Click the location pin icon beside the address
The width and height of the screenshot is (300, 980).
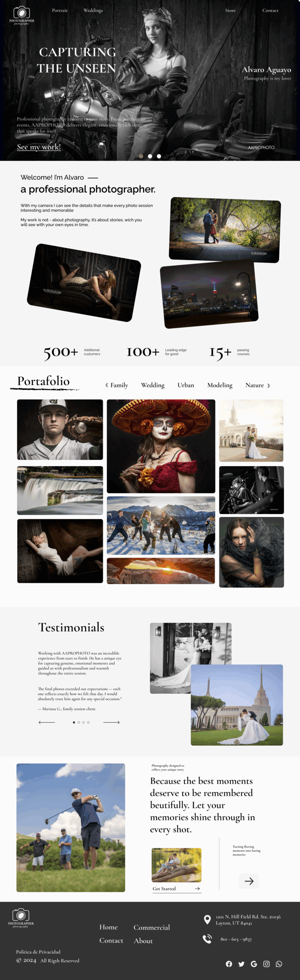[x=207, y=920]
